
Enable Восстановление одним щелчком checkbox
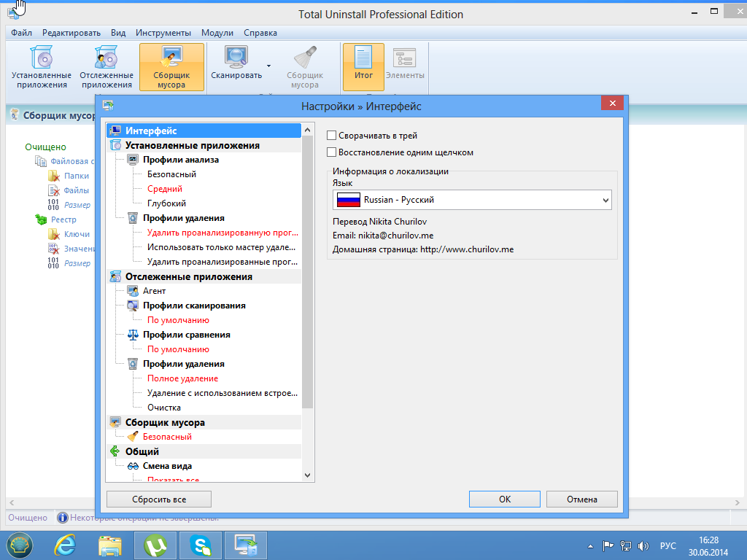[332, 152]
